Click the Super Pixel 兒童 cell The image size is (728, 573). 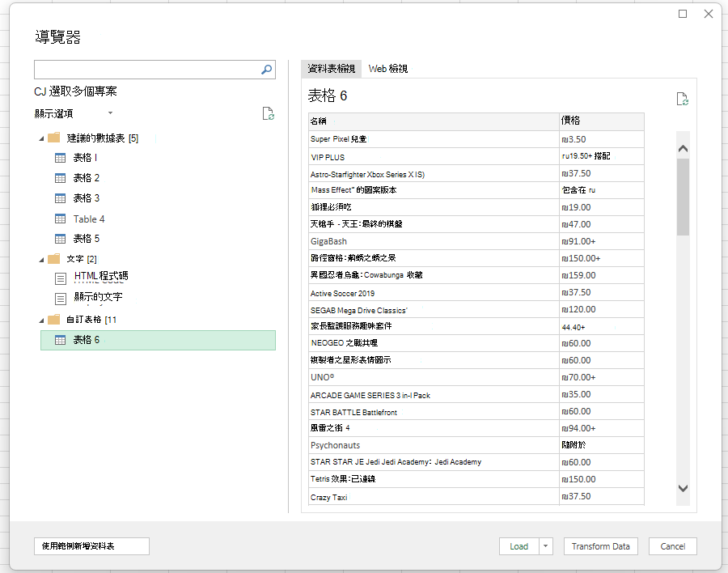434,139
